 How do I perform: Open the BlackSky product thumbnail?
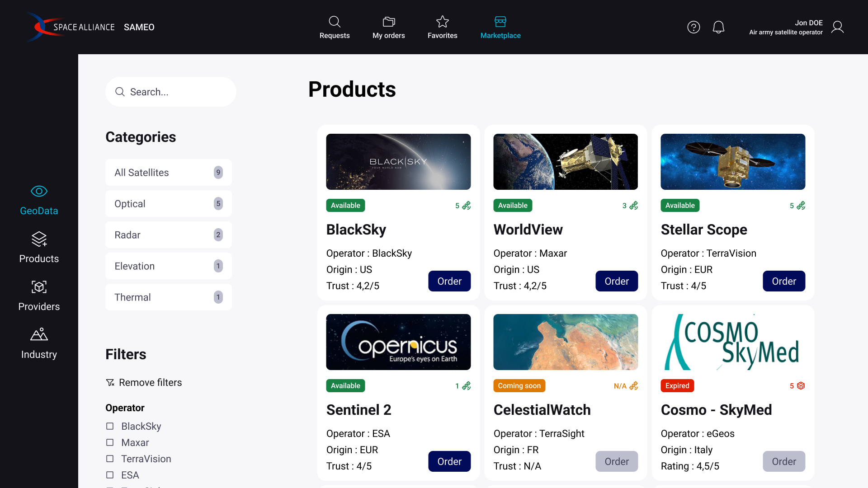click(x=398, y=162)
